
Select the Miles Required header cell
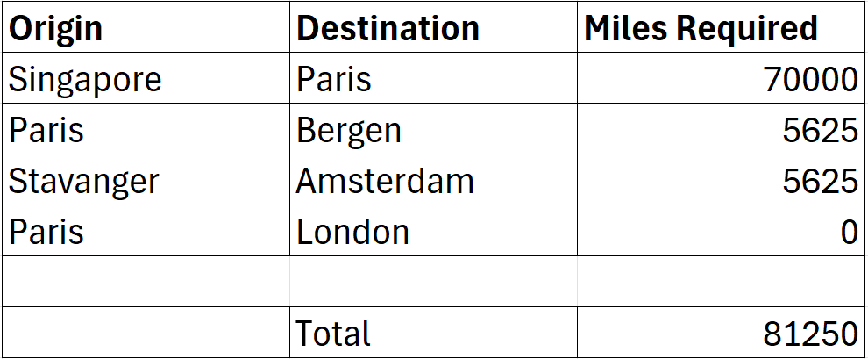721,29
